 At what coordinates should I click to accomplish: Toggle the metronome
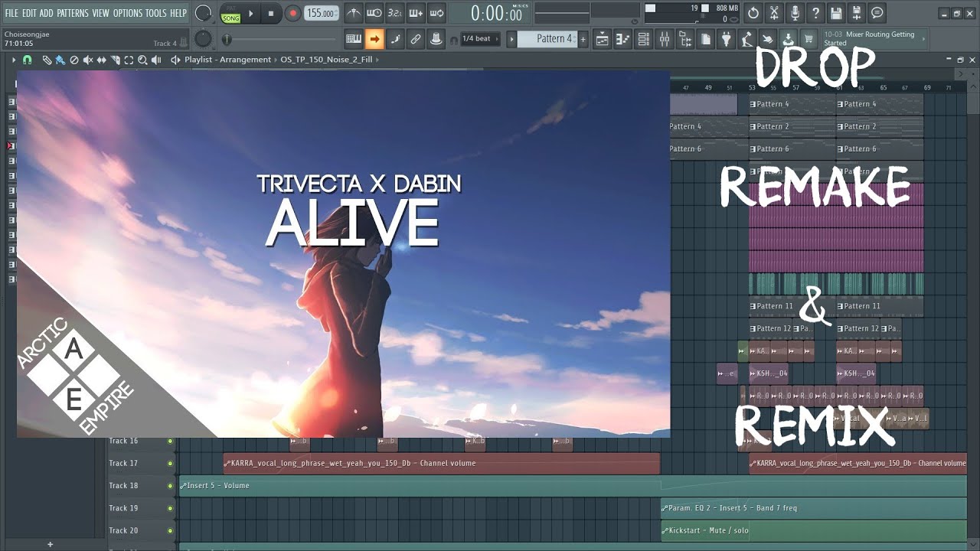(354, 13)
